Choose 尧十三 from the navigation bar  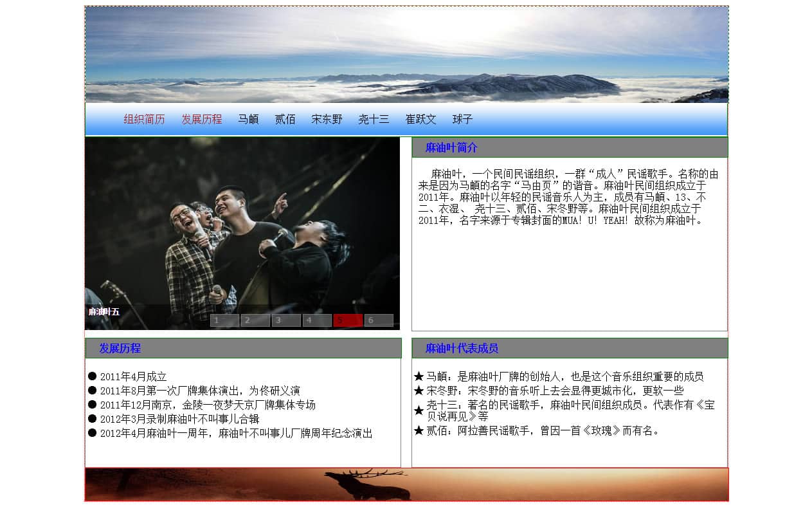point(374,119)
